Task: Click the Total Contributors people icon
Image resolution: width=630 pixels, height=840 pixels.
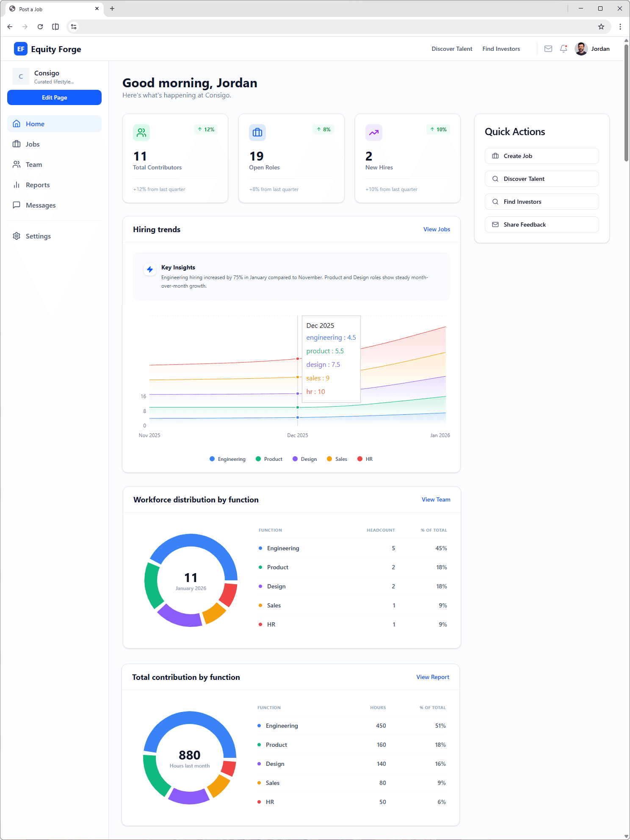Action: click(x=141, y=133)
